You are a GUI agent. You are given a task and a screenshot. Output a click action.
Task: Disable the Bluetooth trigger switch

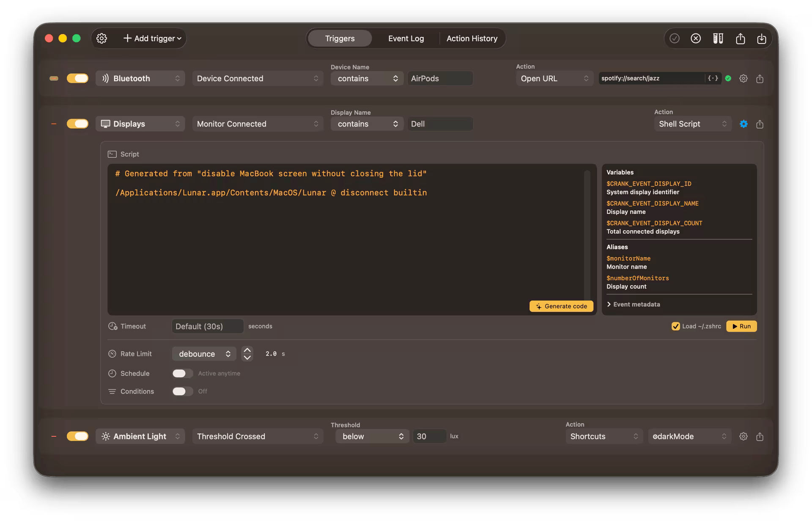tap(77, 78)
